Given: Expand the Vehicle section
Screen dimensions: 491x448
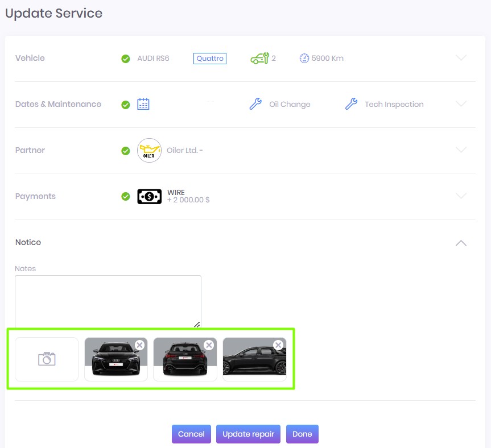Looking at the screenshot, I should click(461, 58).
